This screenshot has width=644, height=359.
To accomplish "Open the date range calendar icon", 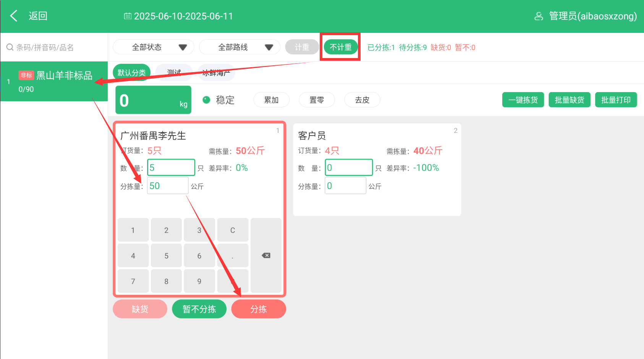I will (x=128, y=16).
